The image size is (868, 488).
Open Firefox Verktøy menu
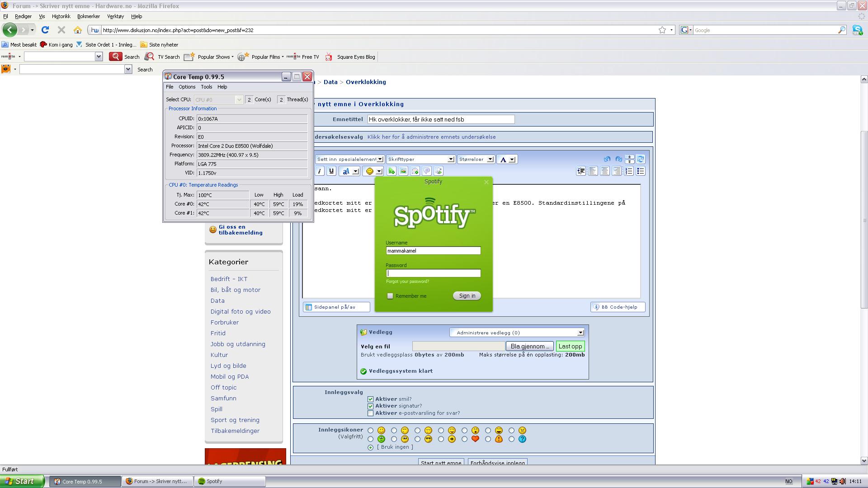tap(115, 16)
